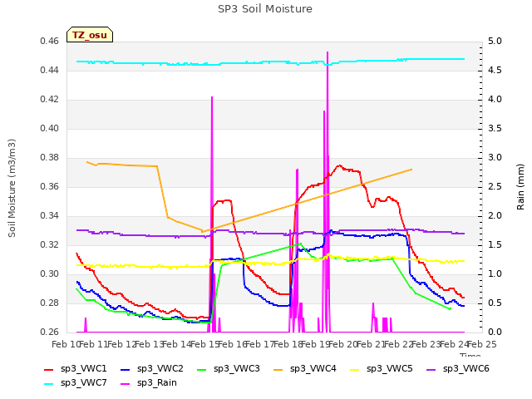Image resolution: width=532 pixels, height=399 pixels.
Task: Click the red VWC1 peak near Feb 20
Action: coord(339,166)
